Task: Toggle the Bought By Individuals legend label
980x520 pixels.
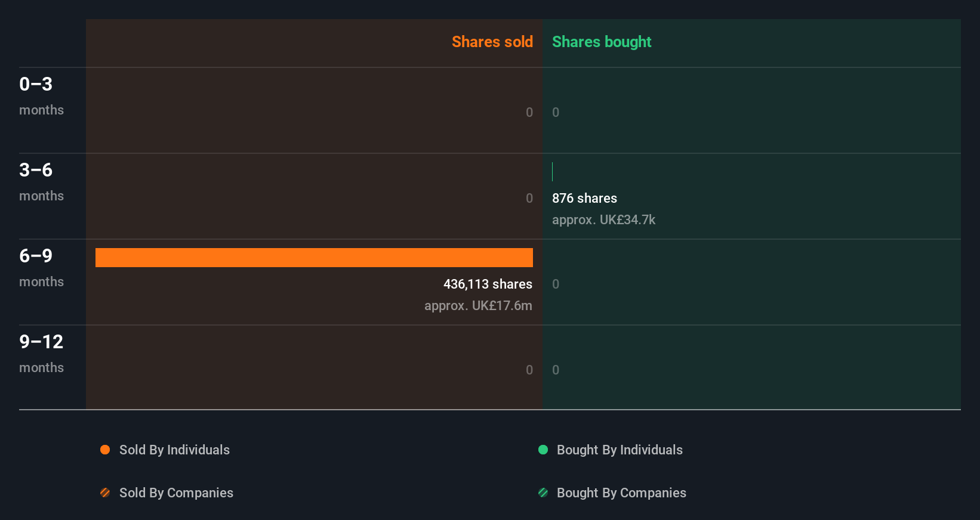Action: coord(620,450)
